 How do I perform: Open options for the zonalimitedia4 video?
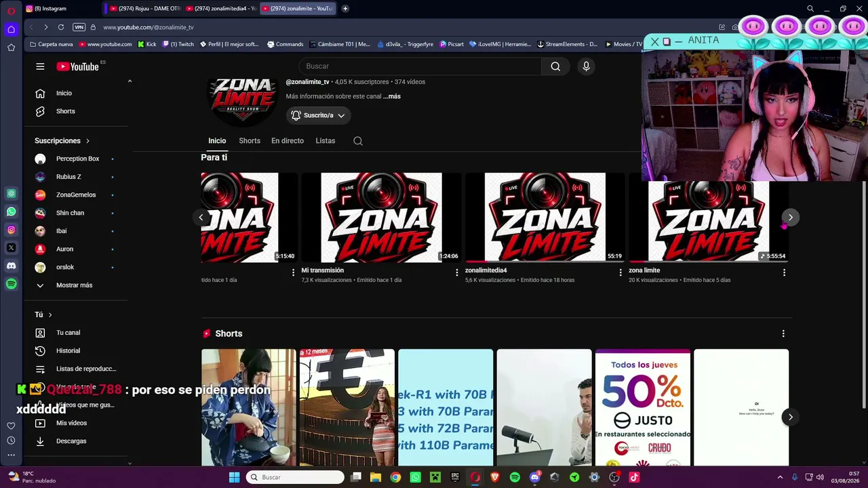pos(620,272)
